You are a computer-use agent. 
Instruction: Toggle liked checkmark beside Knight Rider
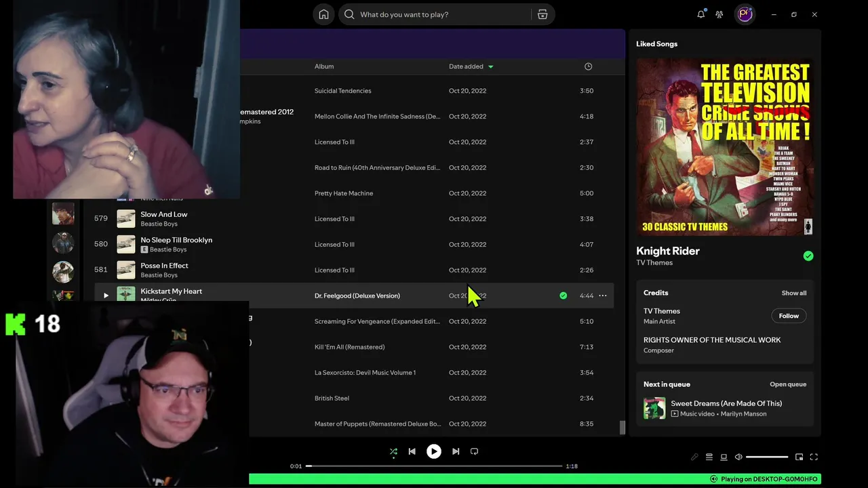808,256
